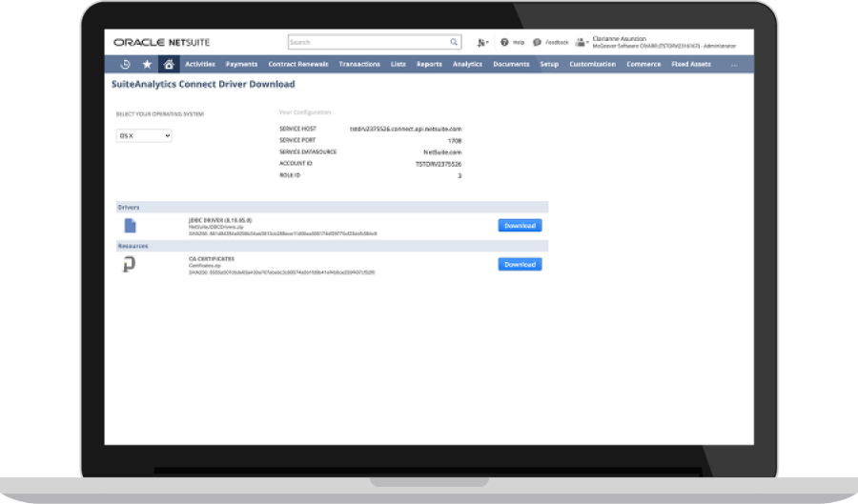The height and width of the screenshot is (504, 858).
Task: Open the Setup menu
Action: click(x=549, y=64)
